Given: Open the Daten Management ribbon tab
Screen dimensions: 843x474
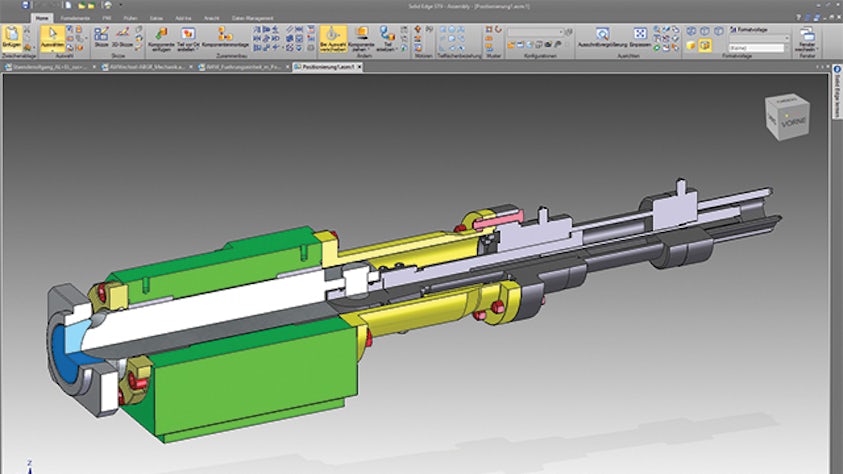Looking at the screenshot, I should 253,18.
